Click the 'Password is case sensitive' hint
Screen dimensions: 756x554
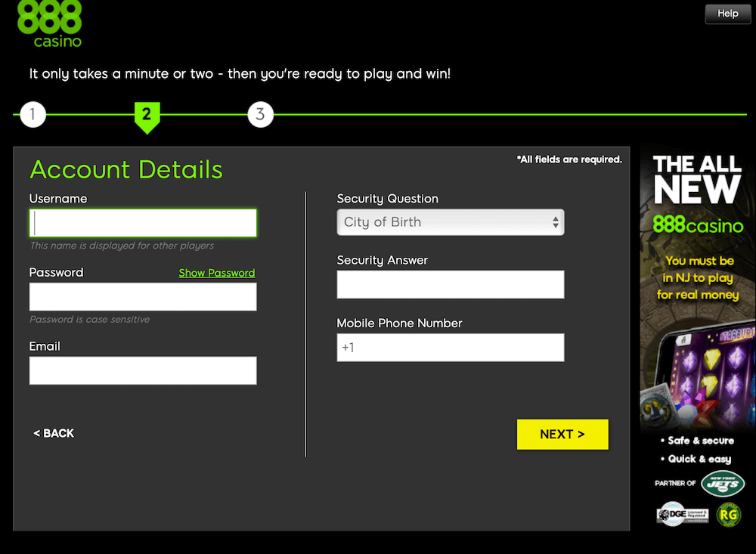[90, 319]
